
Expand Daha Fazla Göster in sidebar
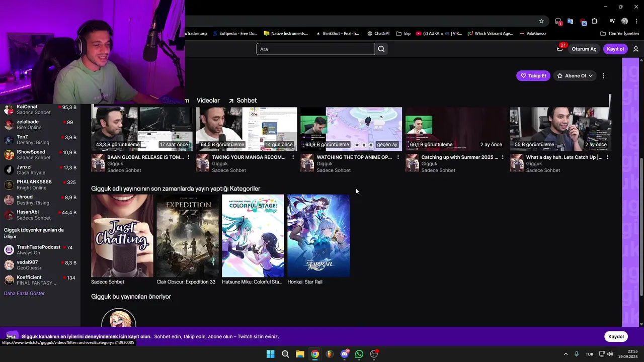coord(24,294)
